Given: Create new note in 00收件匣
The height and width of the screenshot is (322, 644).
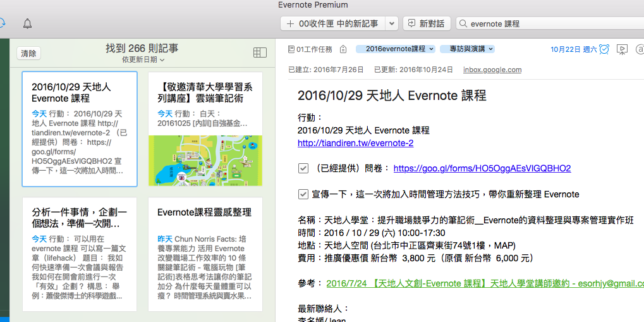Looking at the screenshot, I should click(333, 23).
